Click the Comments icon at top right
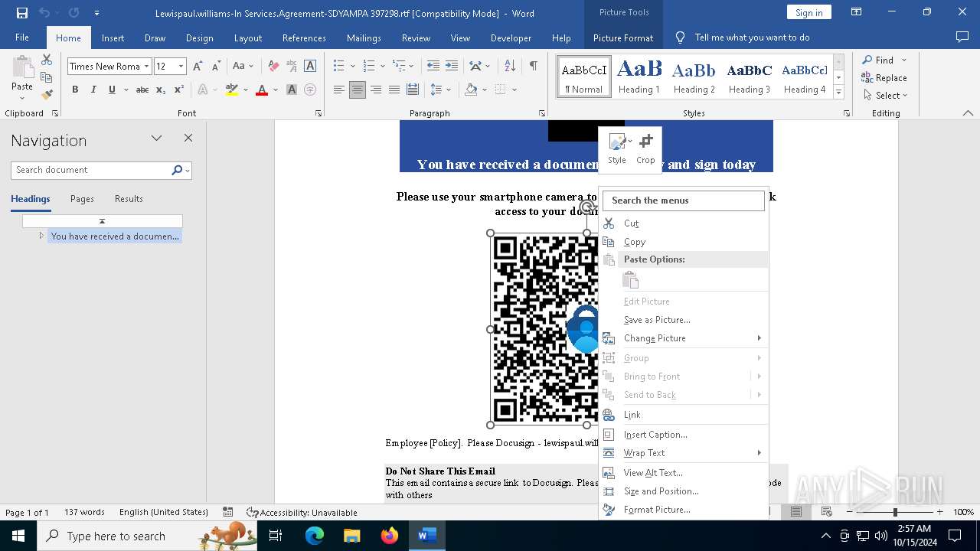Viewport: 980px width, 551px height. pyautogui.click(x=962, y=37)
